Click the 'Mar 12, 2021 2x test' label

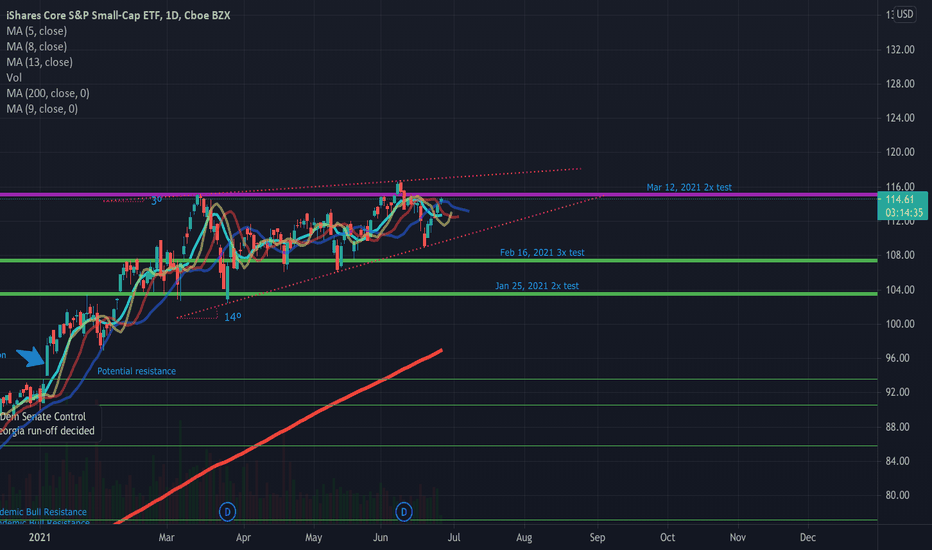point(689,187)
